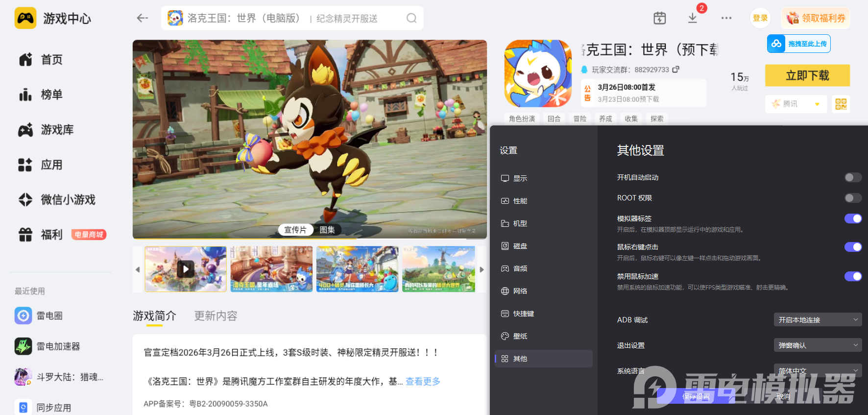Image resolution: width=868 pixels, height=415 pixels.
Task: Click the 立即下载 button
Action: point(807,75)
